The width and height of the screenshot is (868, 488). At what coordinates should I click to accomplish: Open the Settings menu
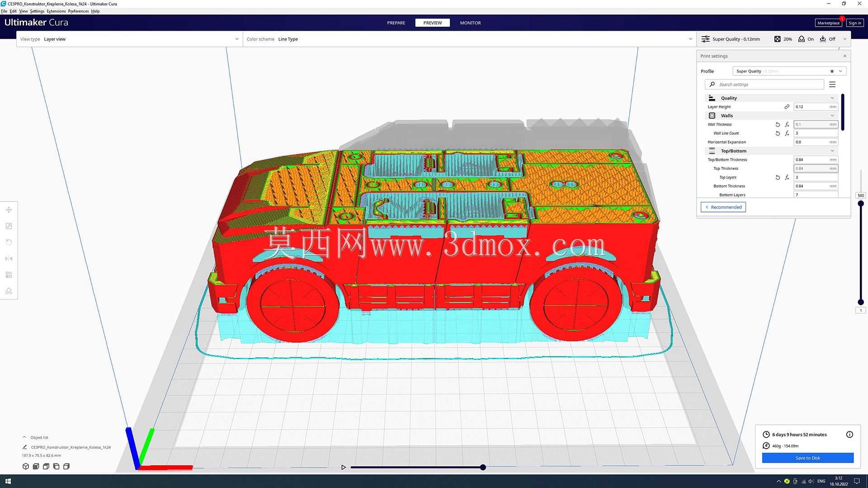click(x=37, y=11)
